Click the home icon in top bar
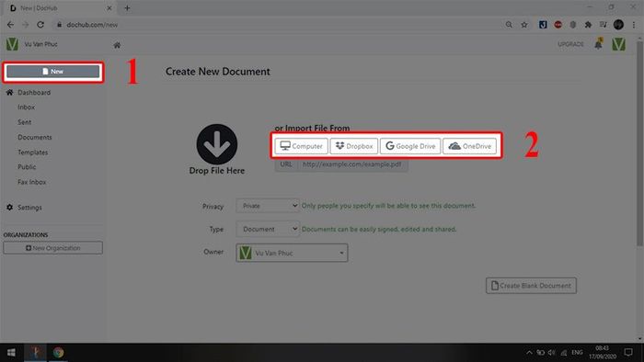Image resolution: width=644 pixels, height=362 pixels. point(117,45)
